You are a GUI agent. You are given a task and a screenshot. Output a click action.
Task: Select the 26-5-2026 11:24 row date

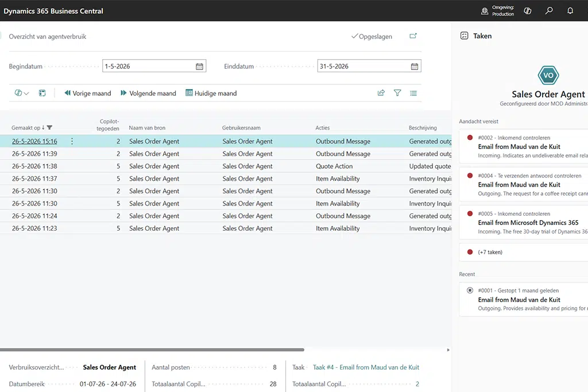[x=34, y=216]
